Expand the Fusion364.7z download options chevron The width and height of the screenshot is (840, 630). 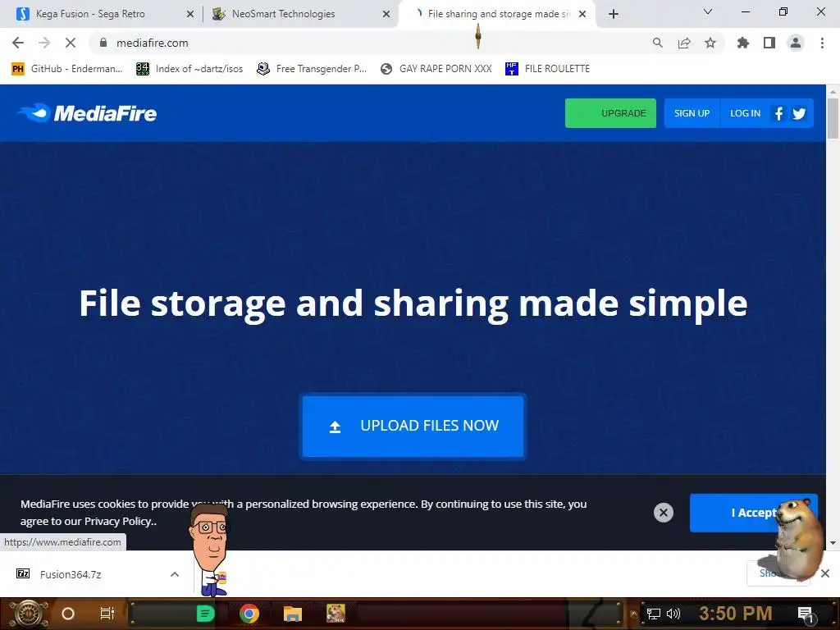175,574
